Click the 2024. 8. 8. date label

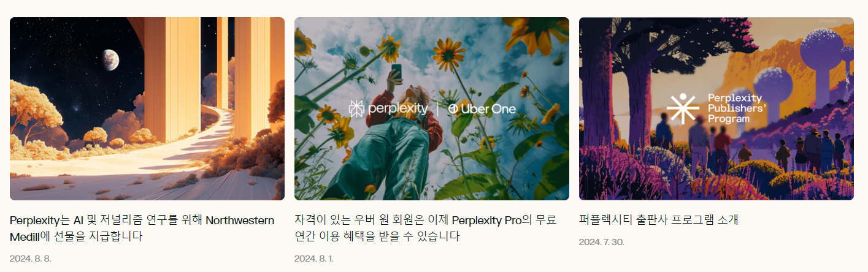31,258
